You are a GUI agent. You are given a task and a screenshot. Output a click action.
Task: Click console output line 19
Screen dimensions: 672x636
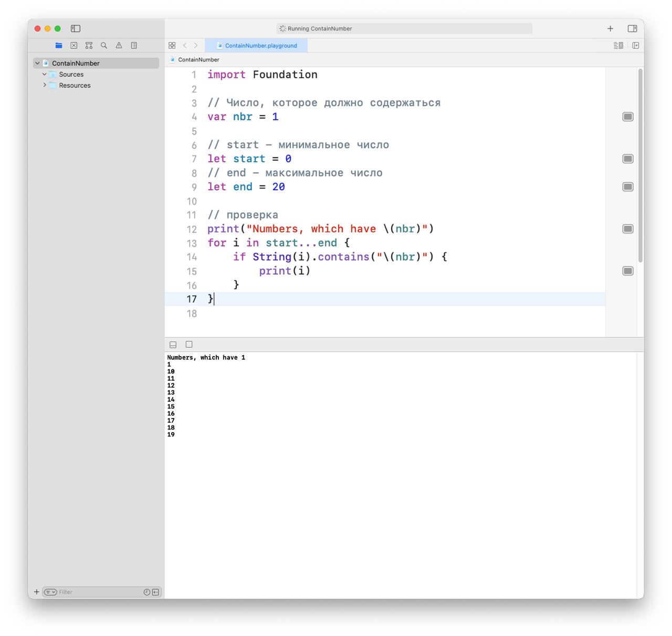tap(171, 435)
